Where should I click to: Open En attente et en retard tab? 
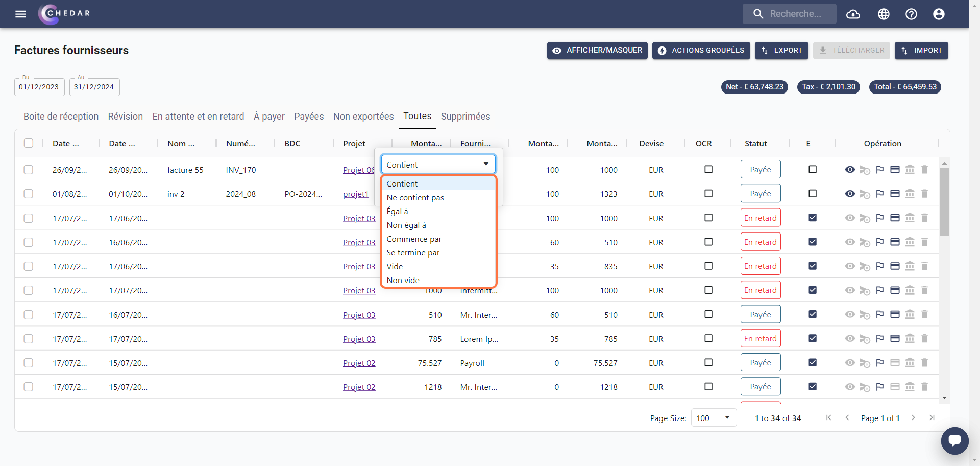[x=198, y=116]
